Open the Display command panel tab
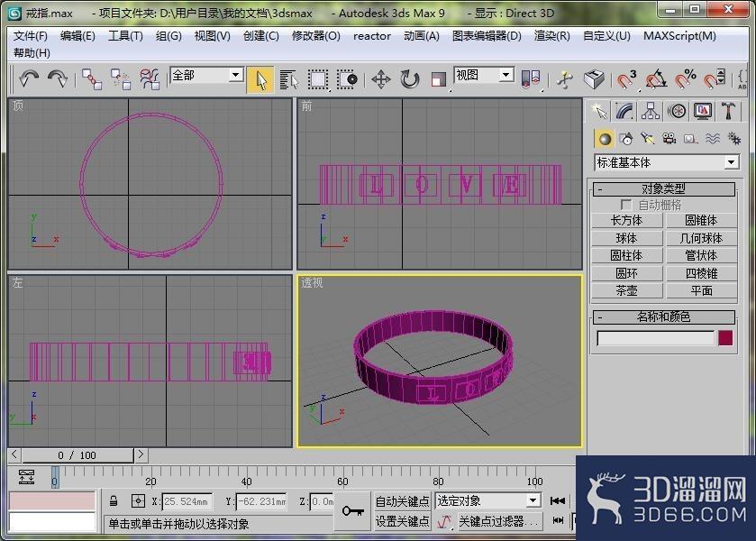This screenshot has height=541, width=756. coord(703,112)
